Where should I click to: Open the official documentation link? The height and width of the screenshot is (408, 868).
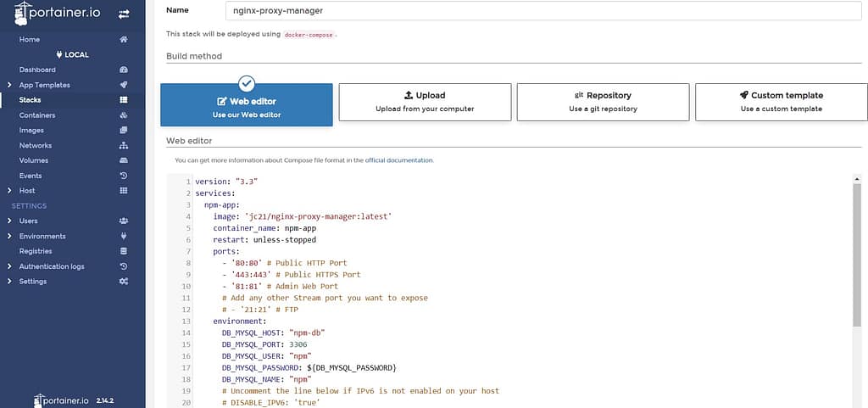[x=398, y=159]
